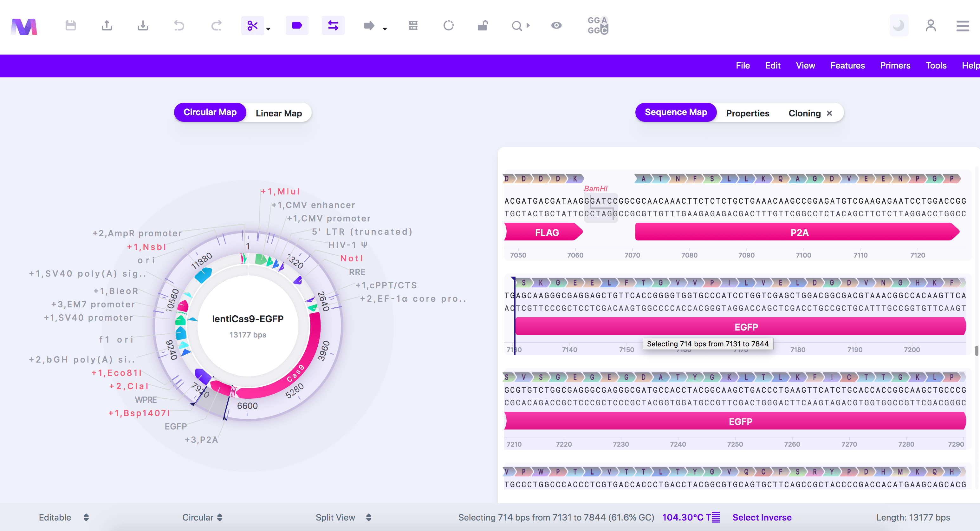Toggle the eye visibility icon
Viewport: 980px width, 531px height.
click(x=556, y=25)
